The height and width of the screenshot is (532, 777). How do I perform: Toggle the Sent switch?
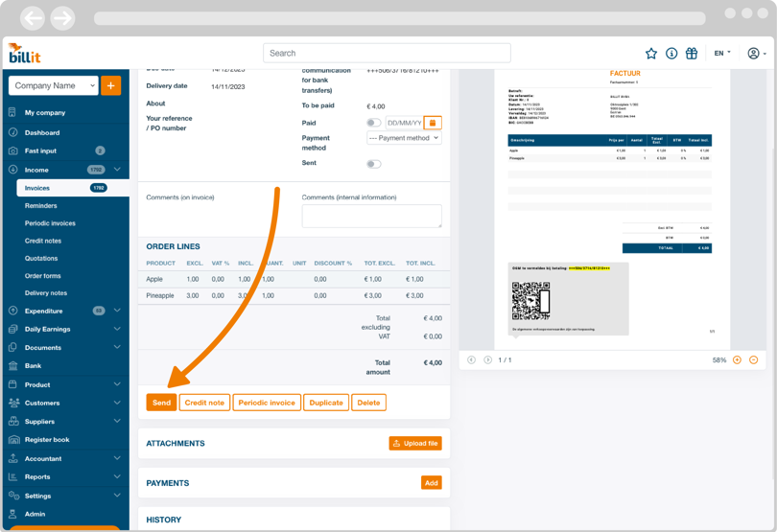[x=373, y=164]
